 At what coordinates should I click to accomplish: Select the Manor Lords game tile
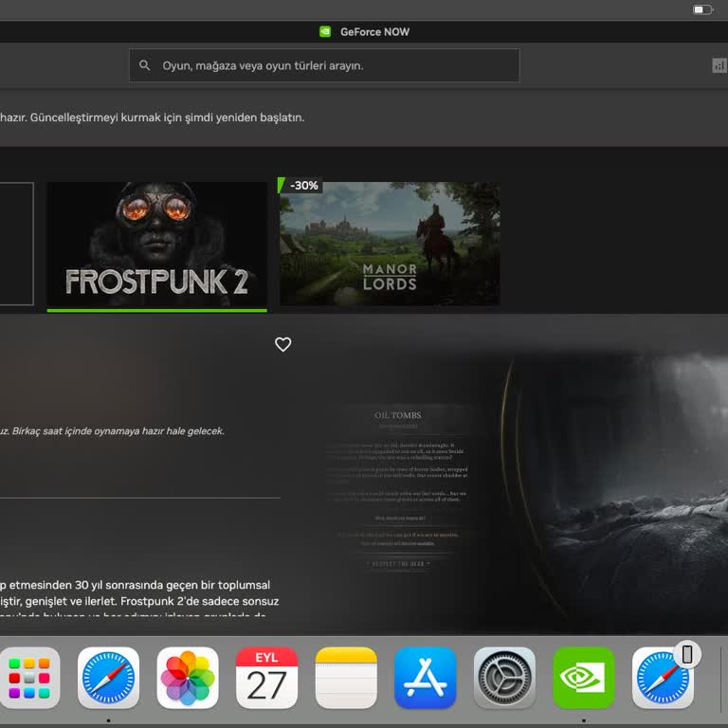pyautogui.click(x=390, y=244)
